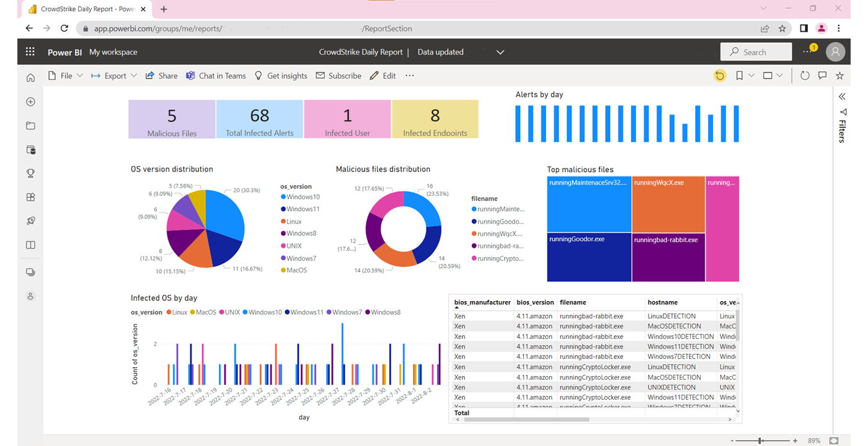Click Get insights
The image size is (868, 446).
tap(281, 76)
